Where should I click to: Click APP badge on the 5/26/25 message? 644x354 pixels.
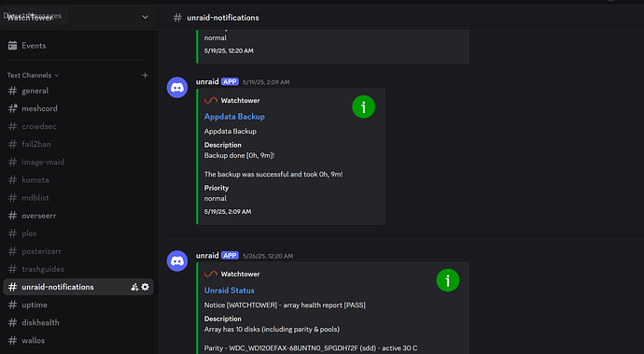click(230, 256)
